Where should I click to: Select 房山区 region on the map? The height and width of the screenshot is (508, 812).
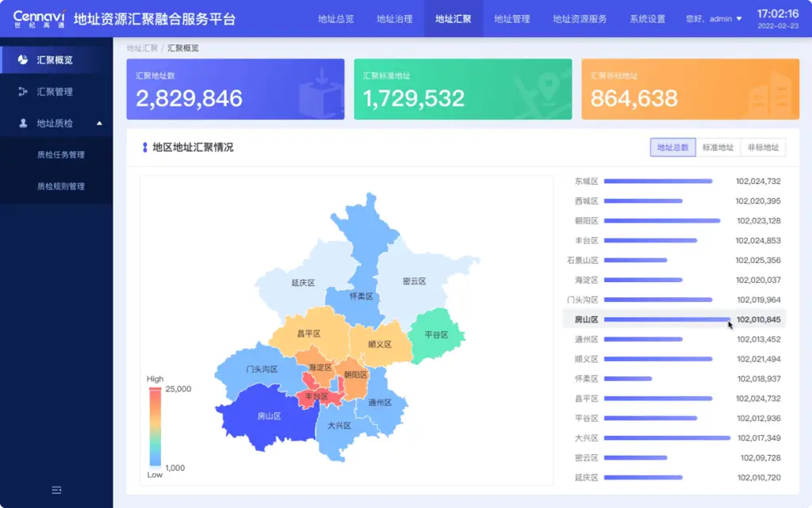point(268,415)
